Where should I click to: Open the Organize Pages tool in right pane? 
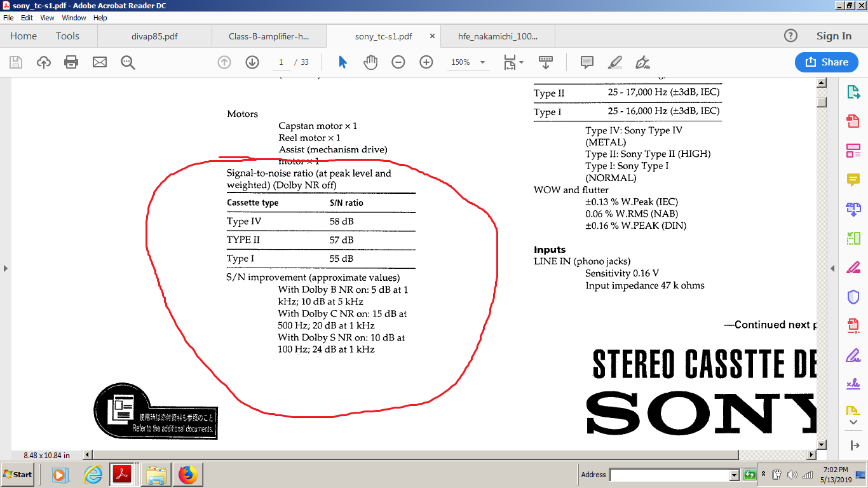pos(853,238)
